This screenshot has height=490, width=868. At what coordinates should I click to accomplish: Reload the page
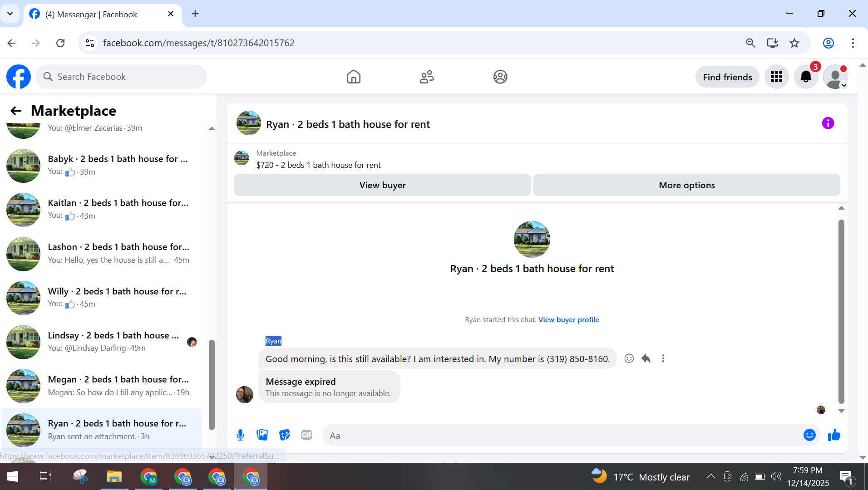[60, 43]
